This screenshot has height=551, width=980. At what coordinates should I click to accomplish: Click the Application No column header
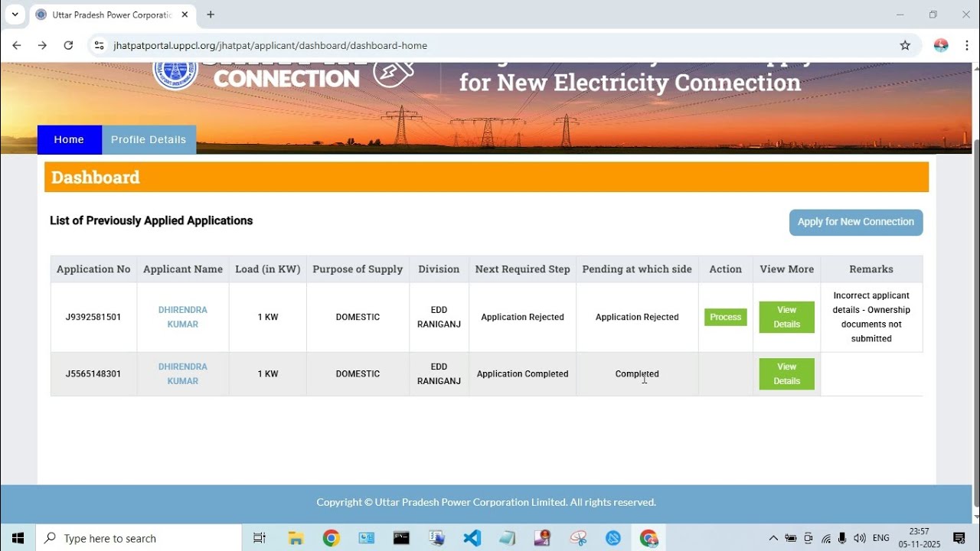(x=93, y=269)
